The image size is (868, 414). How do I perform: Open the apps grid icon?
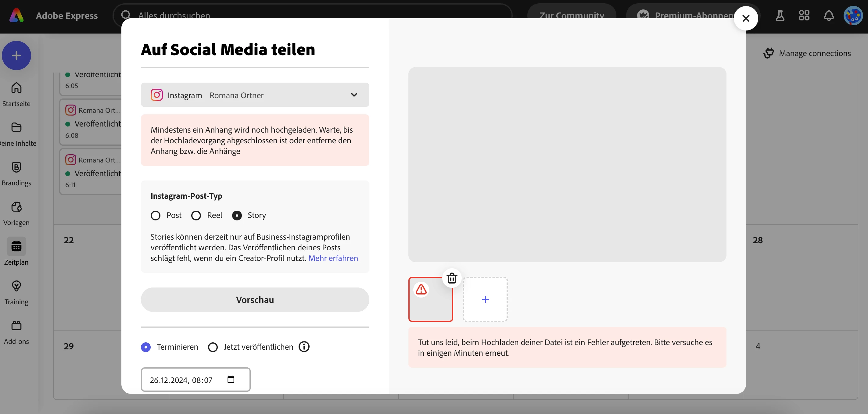[804, 16]
